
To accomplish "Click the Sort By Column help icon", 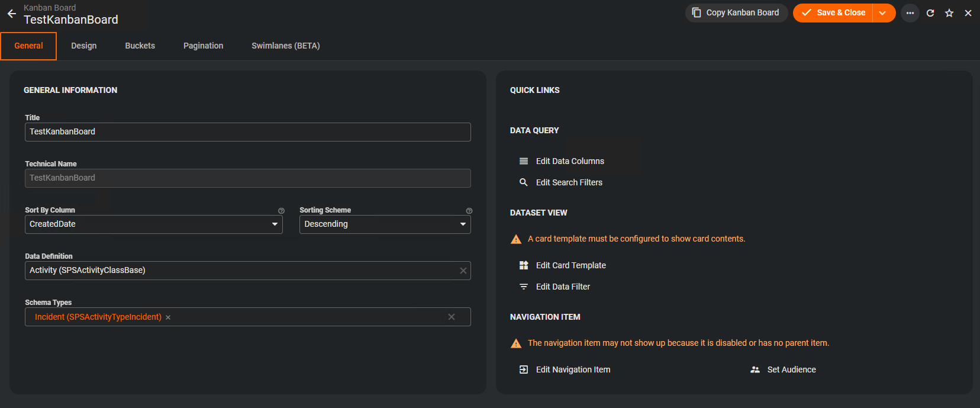I will pyautogui.click(x=281, y=211).
